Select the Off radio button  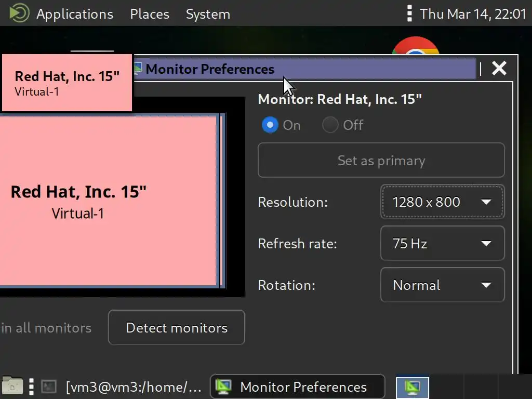point(330,125)
